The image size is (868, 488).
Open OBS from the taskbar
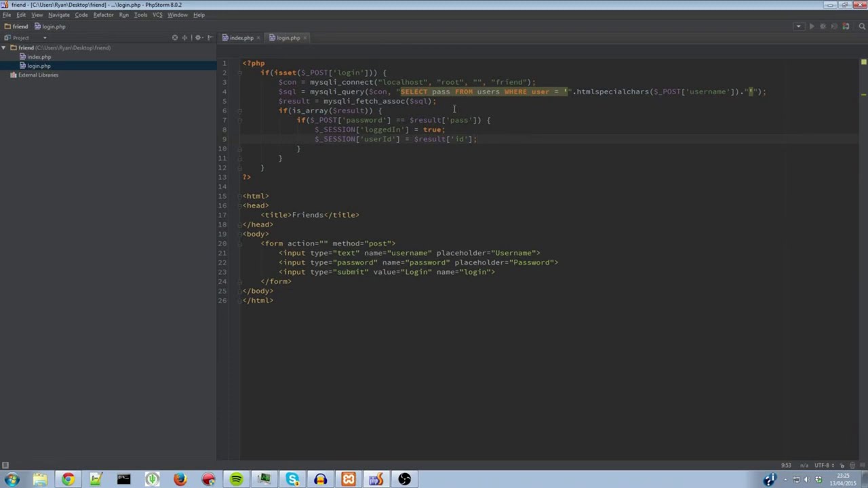tap(404, 479)
